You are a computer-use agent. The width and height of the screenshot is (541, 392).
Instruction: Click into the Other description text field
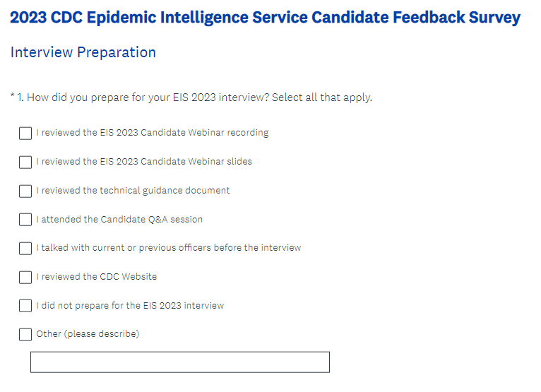(179, 362)
